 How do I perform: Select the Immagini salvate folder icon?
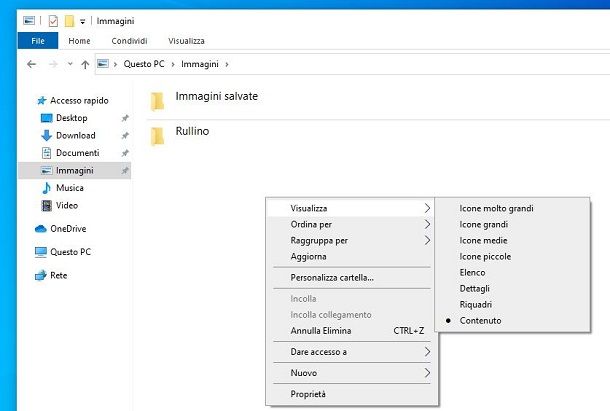(x=158, y=101)
